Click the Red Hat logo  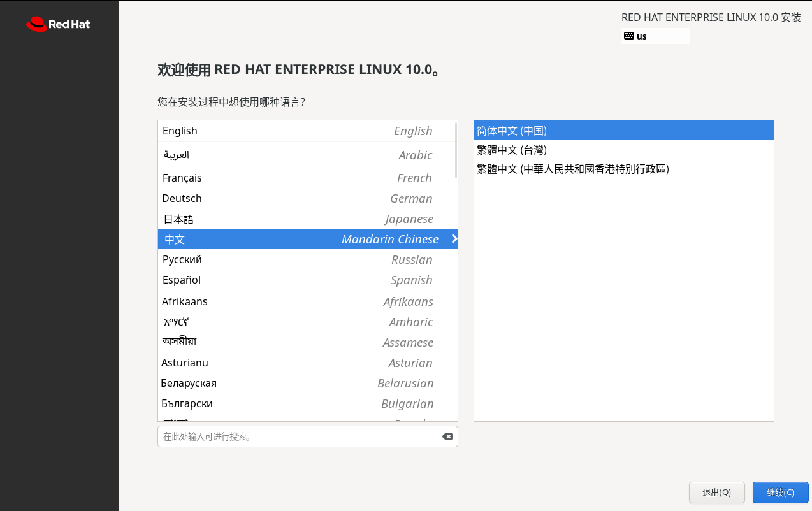tap(58, 24)
